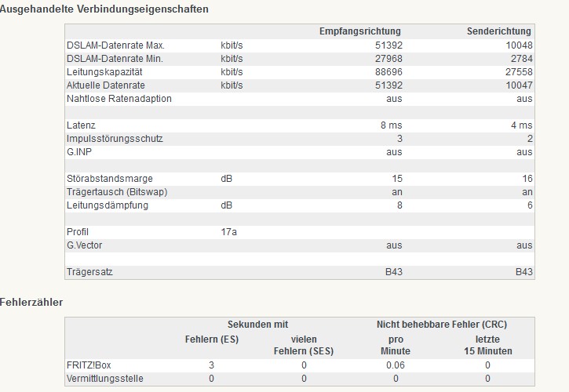Select the '4 ms' latency value
Screen dimensions: 569x392
[521, 125]
